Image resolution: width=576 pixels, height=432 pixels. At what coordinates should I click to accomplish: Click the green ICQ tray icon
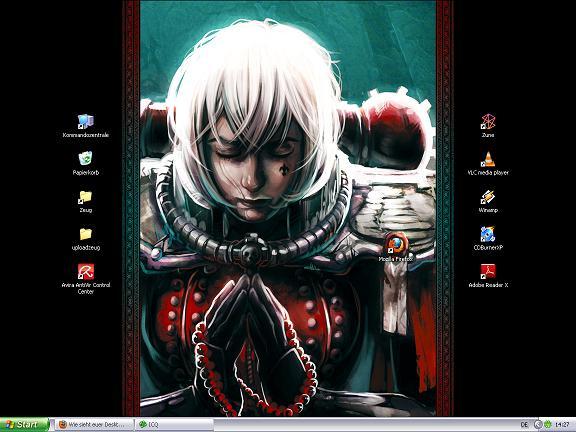(x=547, y=425)
